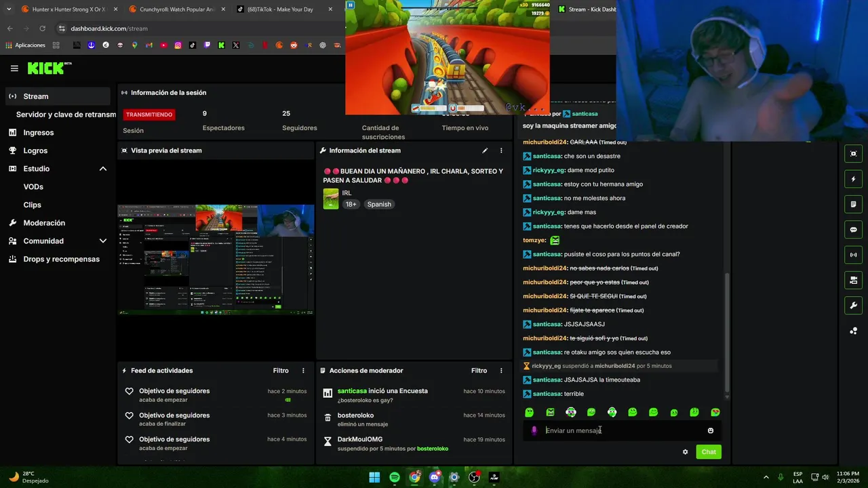Close the TikTok browser tab
The image size is (868, 488).
coord(330,9)
